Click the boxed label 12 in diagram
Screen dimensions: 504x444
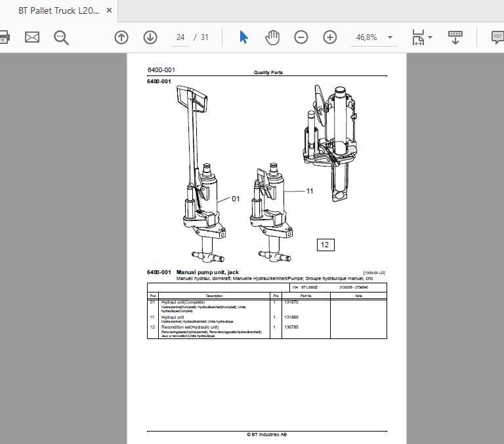(325, 245)
